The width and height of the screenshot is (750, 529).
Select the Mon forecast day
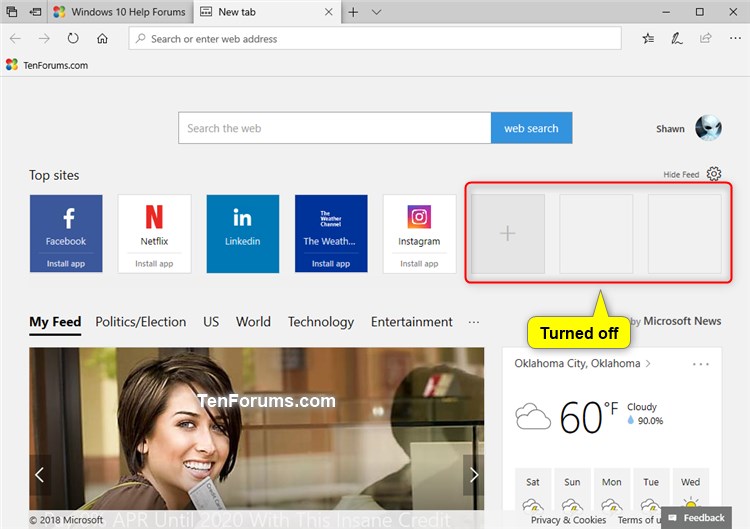tap(612, 490)
